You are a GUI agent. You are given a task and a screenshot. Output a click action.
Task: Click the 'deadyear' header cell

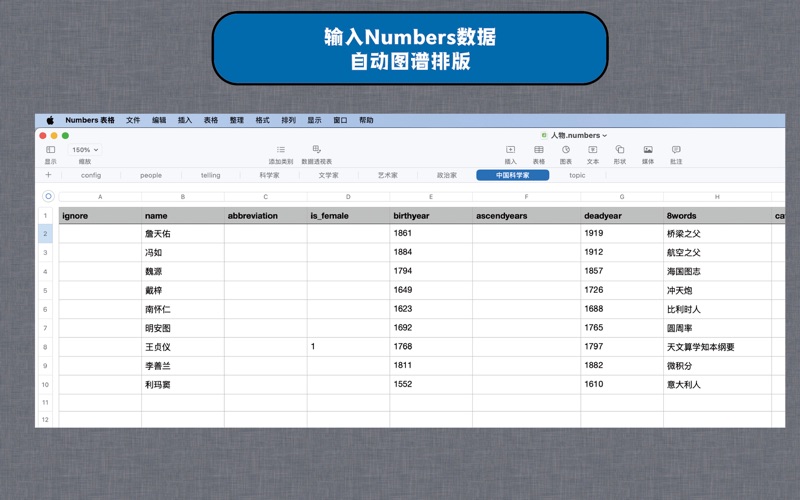coord(622,216)
